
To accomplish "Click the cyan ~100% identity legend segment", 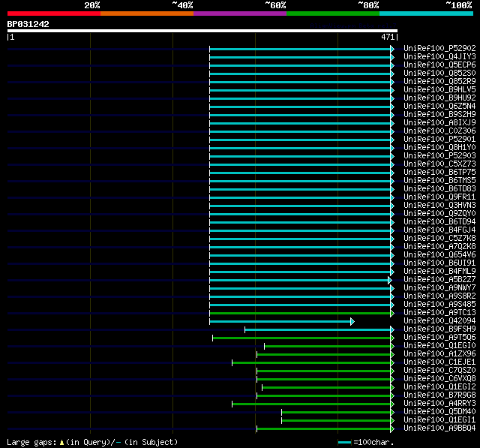I will click(426, 14).
